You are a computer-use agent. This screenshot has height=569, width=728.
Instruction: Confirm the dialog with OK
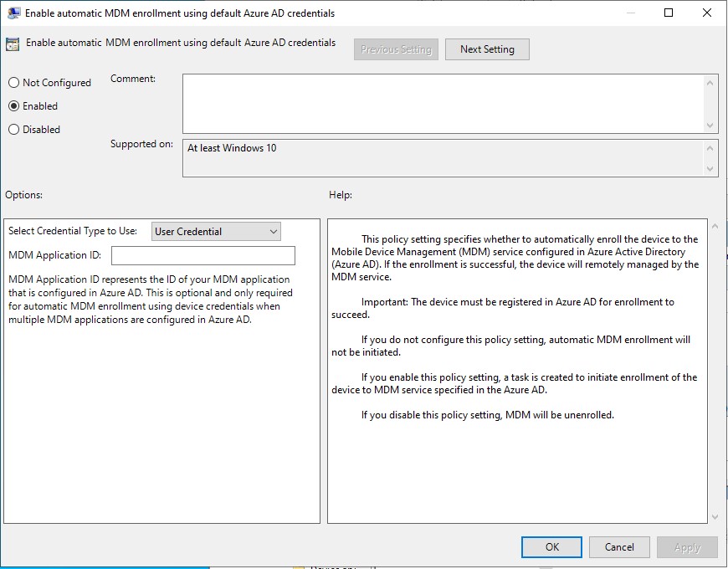pos(551,547)
